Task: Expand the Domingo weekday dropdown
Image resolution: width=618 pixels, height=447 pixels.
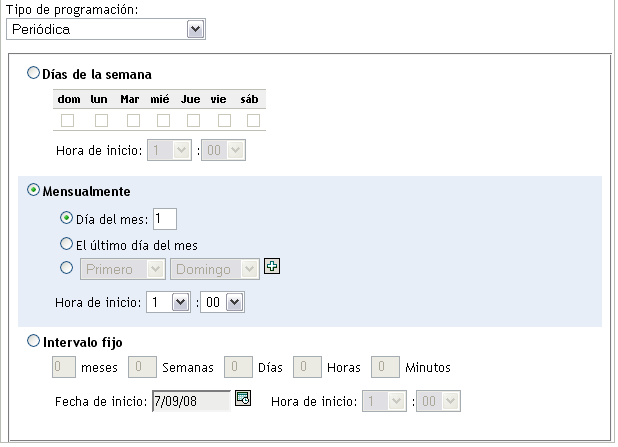Action: pos(215,268)
